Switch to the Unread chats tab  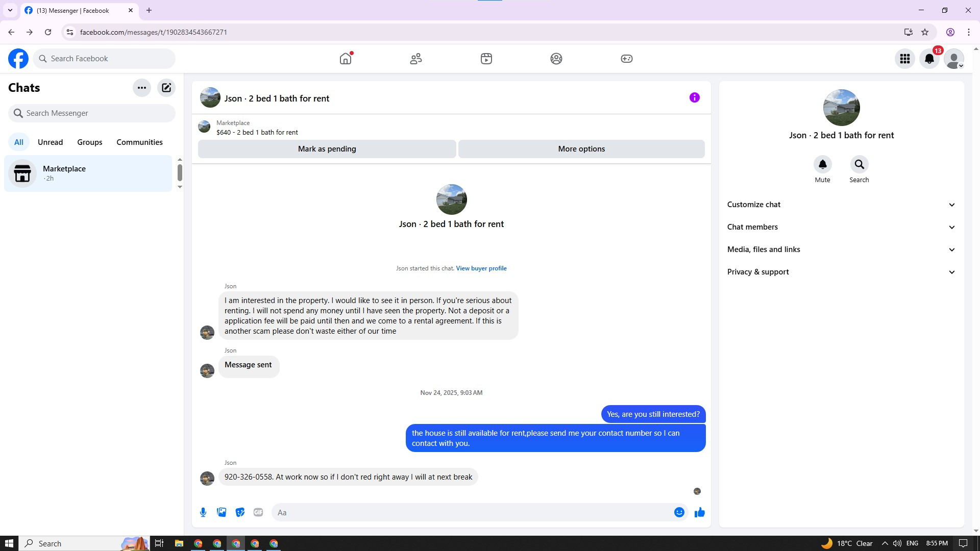50,142
